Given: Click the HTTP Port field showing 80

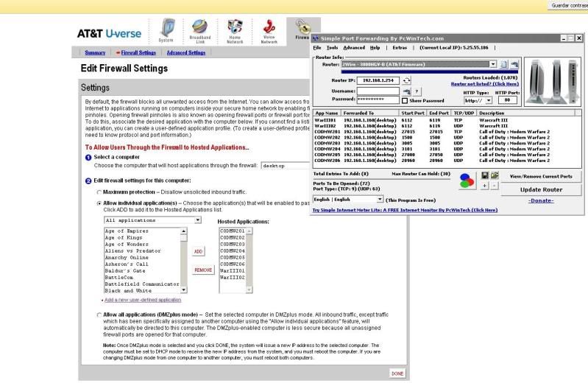Looking at the screenshot, I should coord(507,100).
